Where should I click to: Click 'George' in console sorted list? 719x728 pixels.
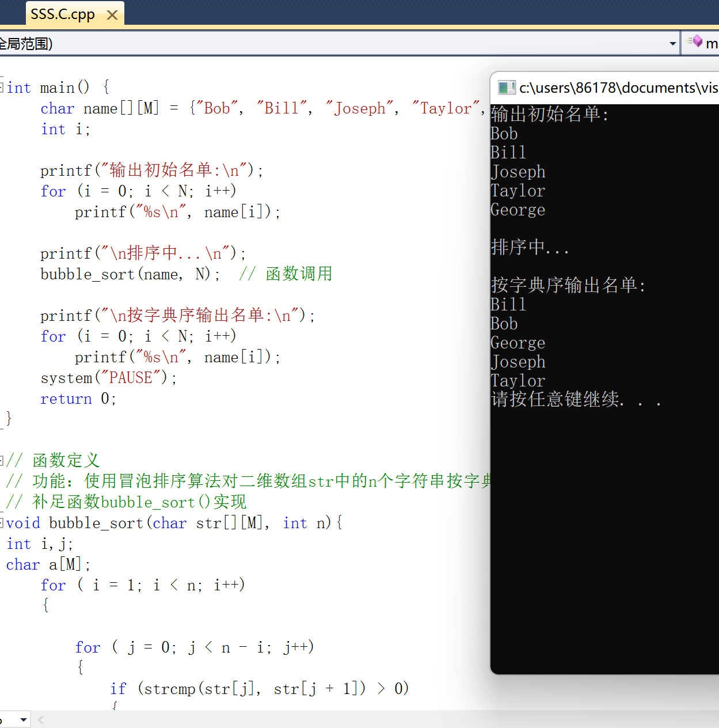click(x=518, y=343)
